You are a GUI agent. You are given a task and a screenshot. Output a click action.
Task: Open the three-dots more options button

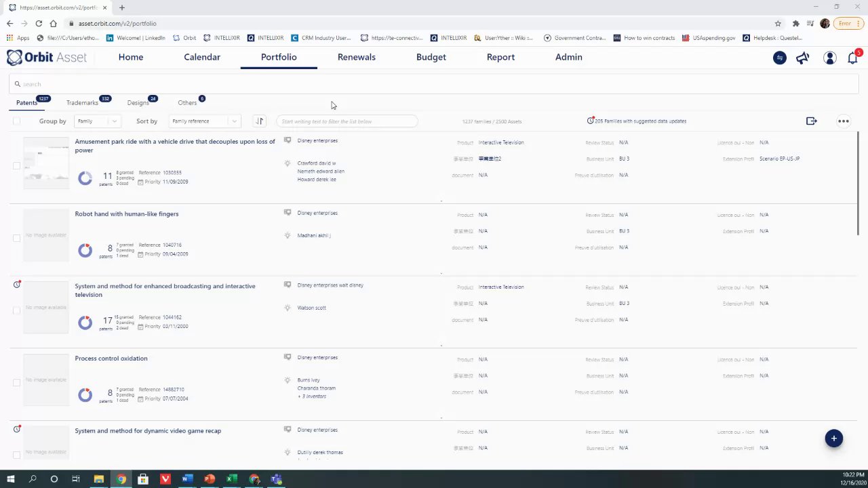(843, 121)
